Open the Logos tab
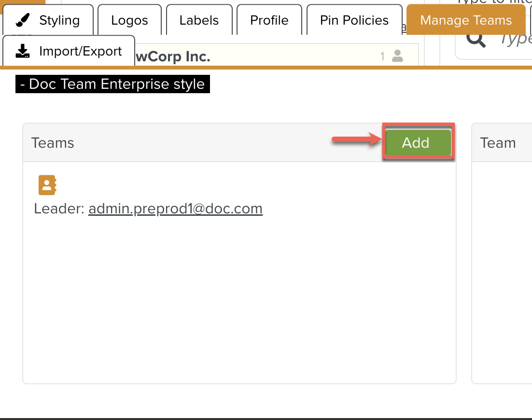 coord(129,20)
